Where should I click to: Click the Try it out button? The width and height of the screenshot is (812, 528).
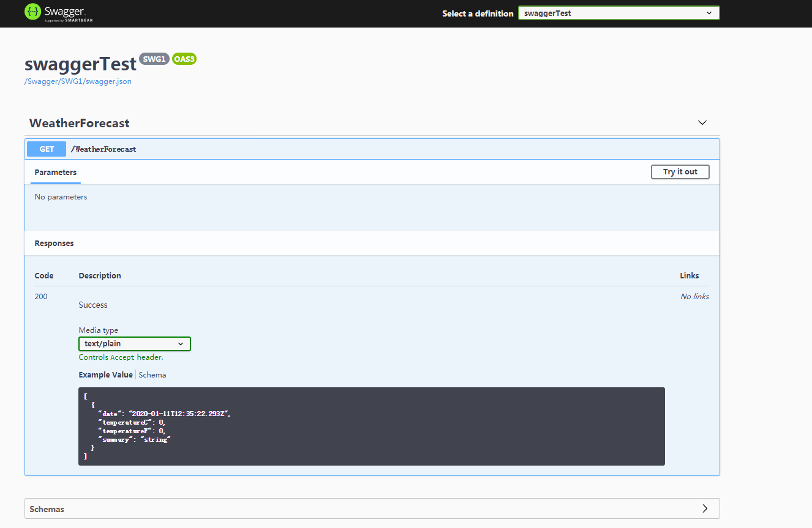[680, 172]
